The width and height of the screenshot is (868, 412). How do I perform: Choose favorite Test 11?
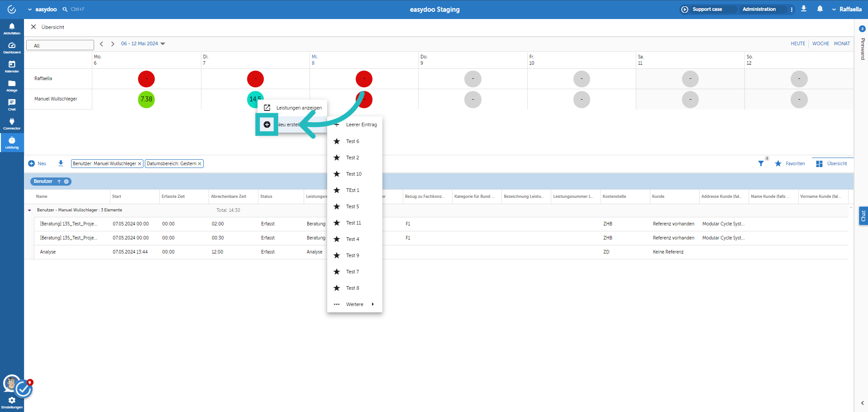pyautogui.click(x=355, y=223)
